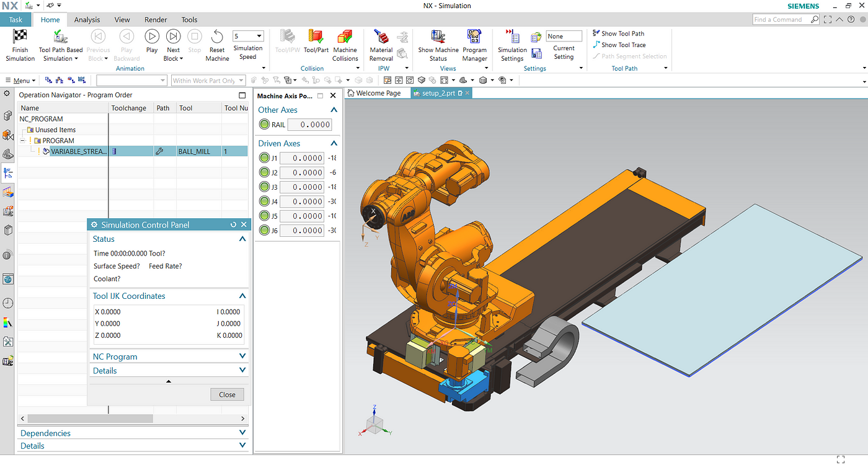Open the Within Work Part Only dropdown
Viewport: 868px width, 465px height.
[x=208, y=81]
